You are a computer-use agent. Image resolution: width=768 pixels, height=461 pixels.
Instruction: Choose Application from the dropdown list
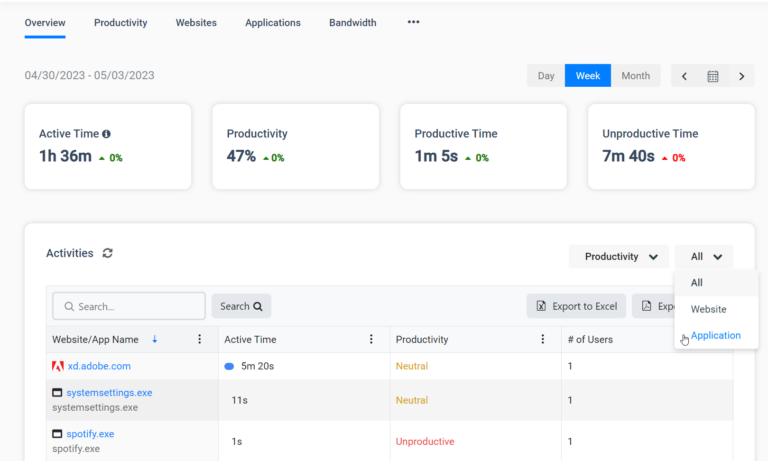(716, 336)
